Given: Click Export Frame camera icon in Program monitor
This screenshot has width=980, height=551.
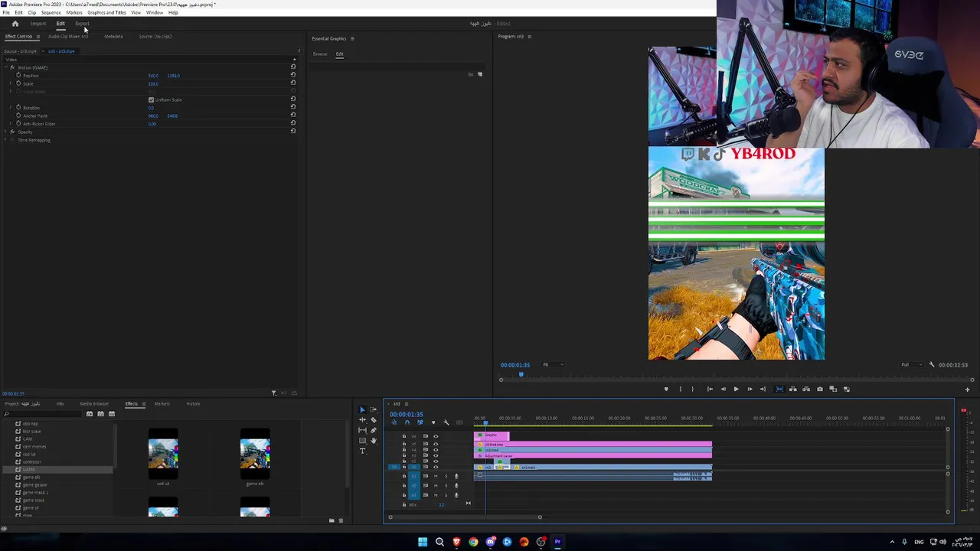Looking at the screenshot, I should [820, 389].
